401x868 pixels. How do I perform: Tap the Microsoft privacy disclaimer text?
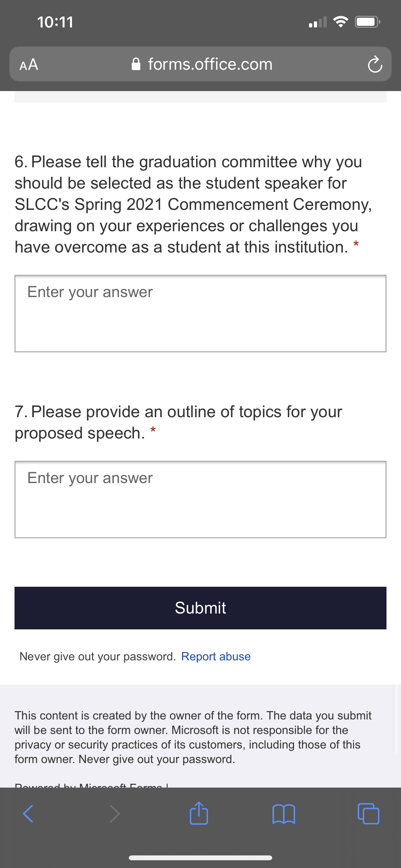pos(193,737)
